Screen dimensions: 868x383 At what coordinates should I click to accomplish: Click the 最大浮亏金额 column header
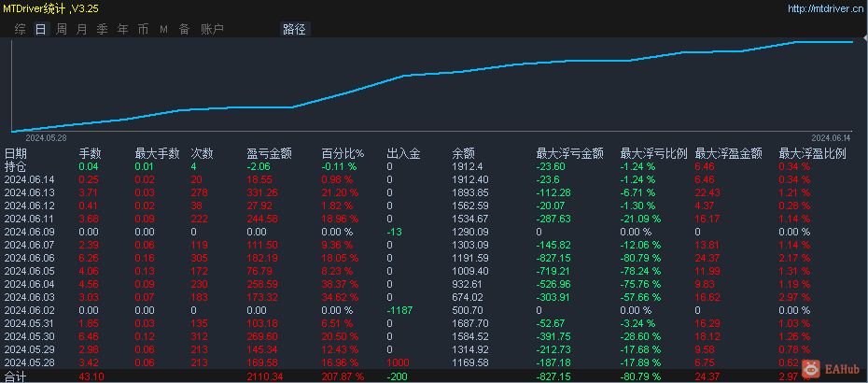[x=569, y=154]
